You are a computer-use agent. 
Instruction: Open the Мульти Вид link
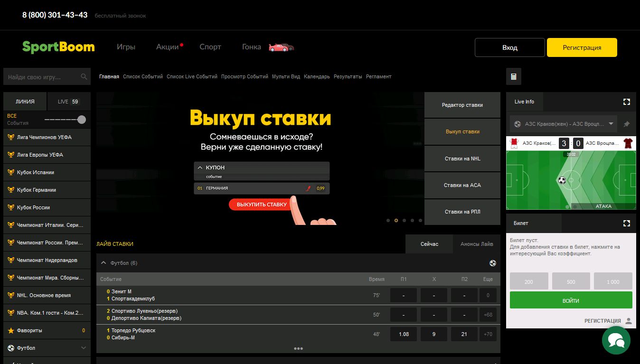coord(286,76)
